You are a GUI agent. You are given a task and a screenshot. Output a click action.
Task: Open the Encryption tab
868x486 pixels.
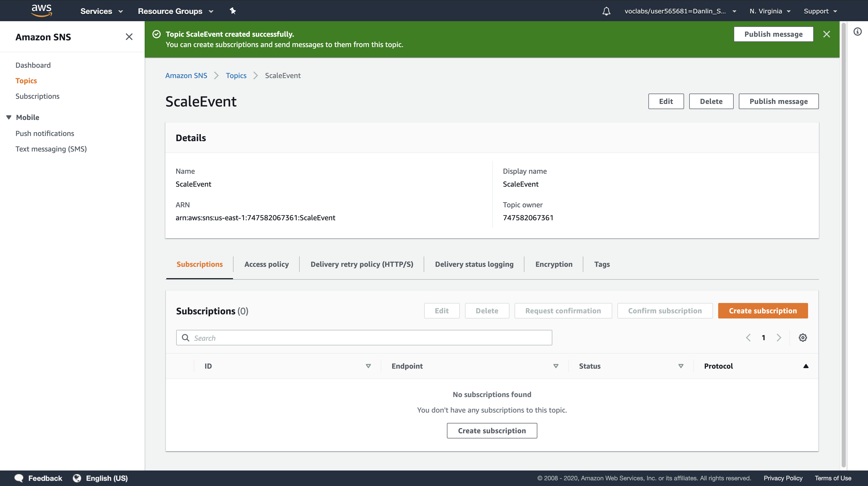point(554,264)
